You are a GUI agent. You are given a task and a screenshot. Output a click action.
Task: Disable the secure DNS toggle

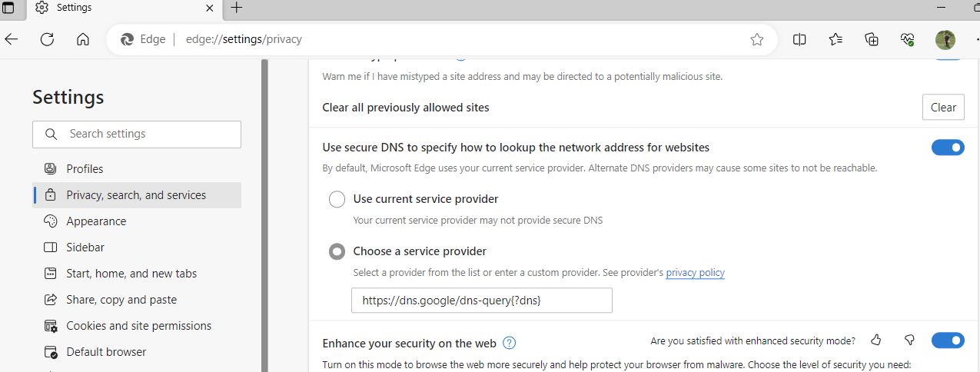pos(948,148)
